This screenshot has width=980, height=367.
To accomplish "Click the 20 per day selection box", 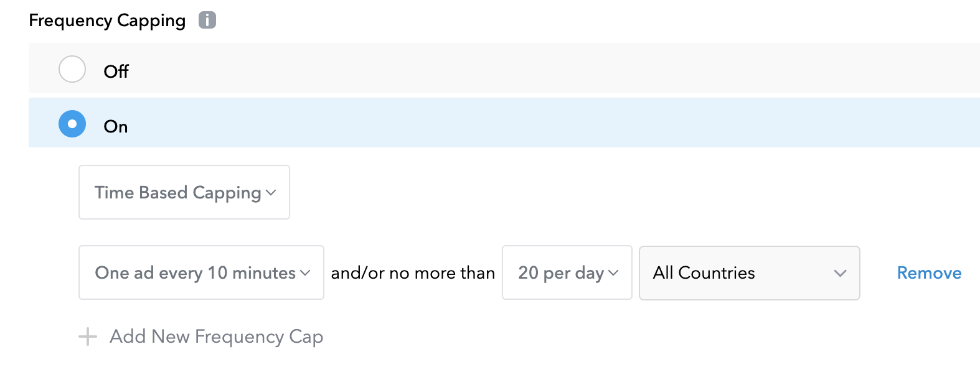I will tap(567, 273).
